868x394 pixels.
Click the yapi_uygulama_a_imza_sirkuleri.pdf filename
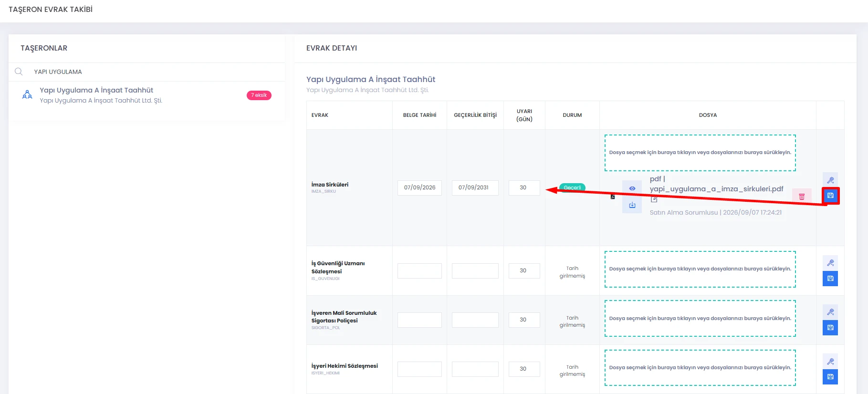716,189
